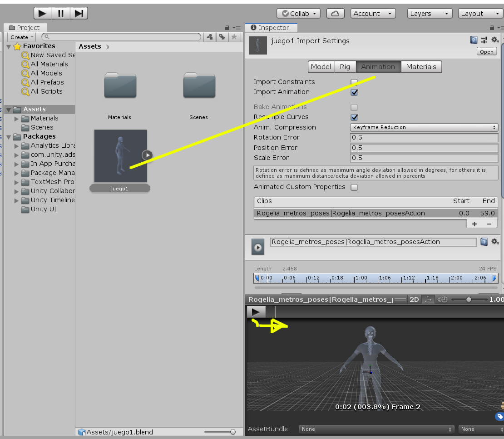504x439 pixels.
Task: Click the Save search star icon
Action: click(x=234, y=37)
